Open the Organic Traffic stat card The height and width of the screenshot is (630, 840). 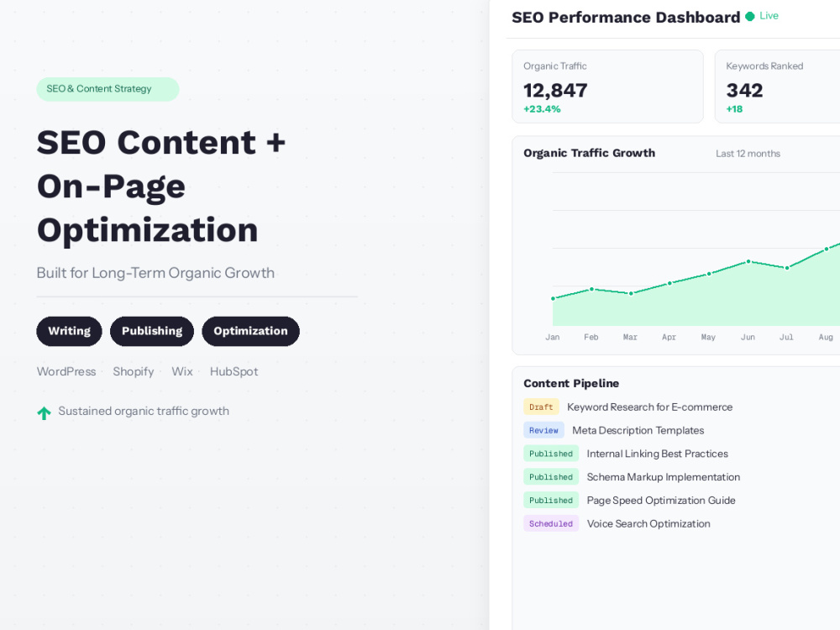(x=607, y=87)
